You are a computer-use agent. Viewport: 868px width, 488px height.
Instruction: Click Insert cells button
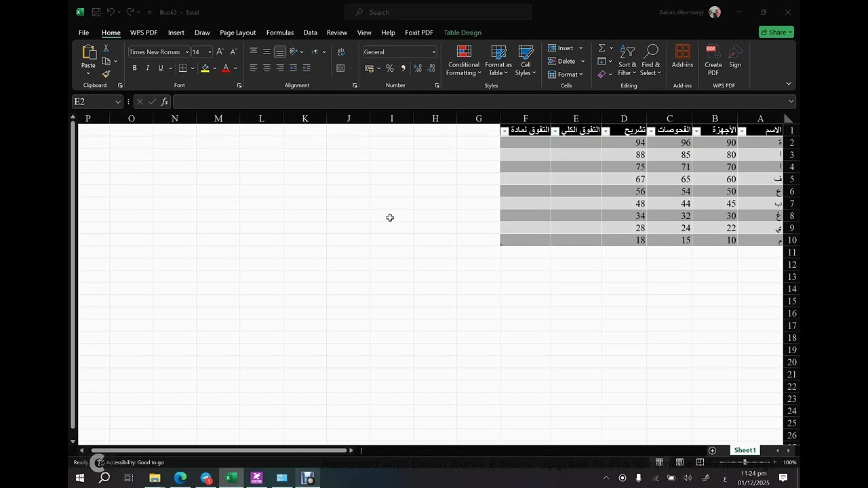566,48
